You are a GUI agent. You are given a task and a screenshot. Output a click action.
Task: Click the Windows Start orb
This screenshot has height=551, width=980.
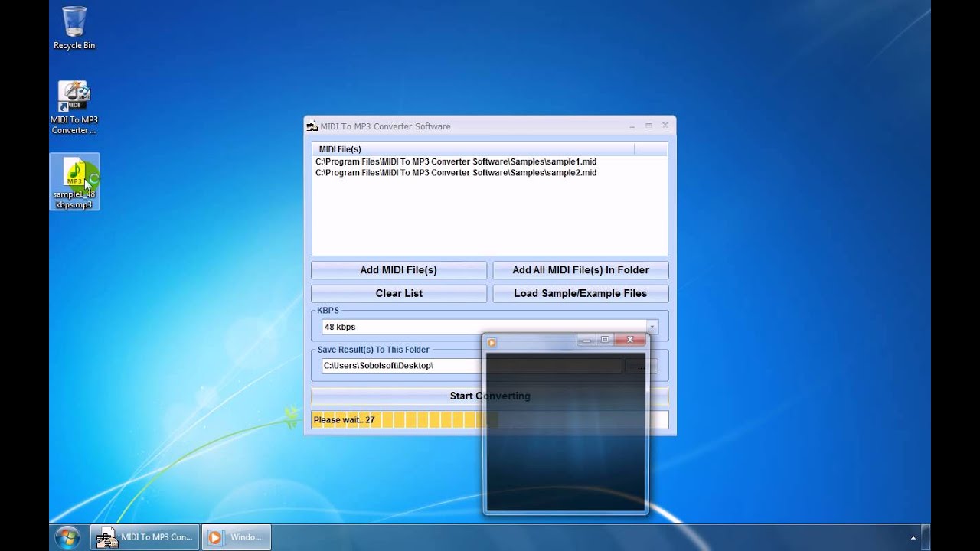tap(67, 537)
